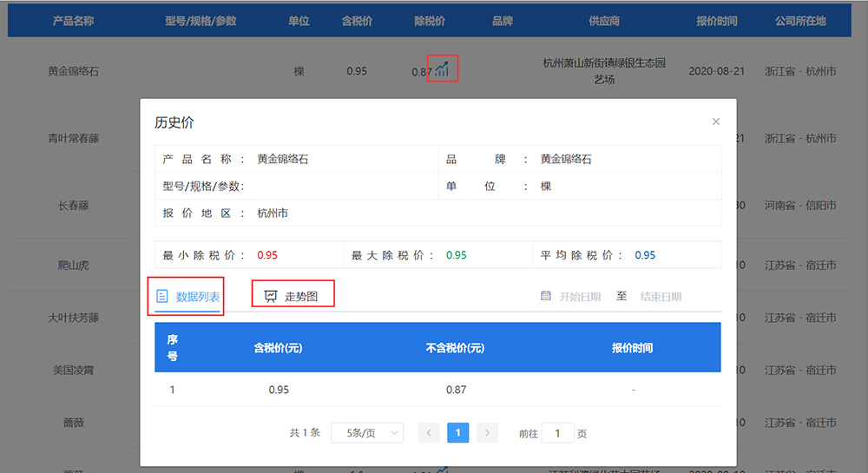Select the 结束日期 date field
The height and width of the screenshot is (473, 868).
661,297
